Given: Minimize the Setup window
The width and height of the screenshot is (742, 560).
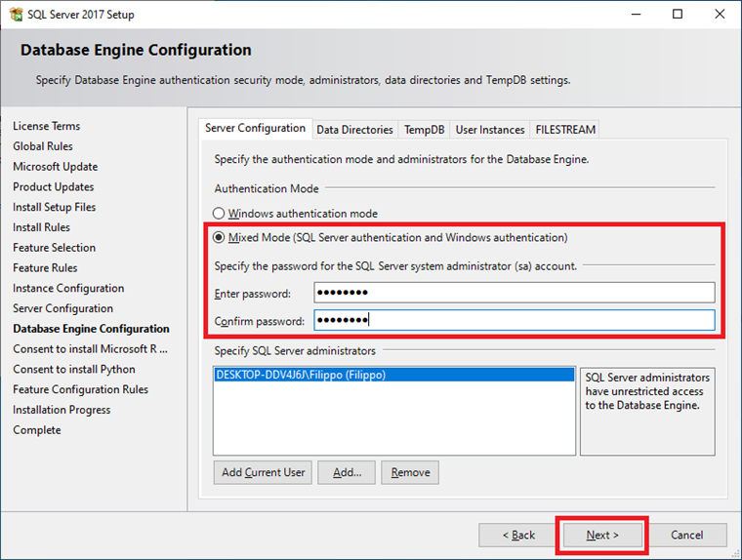Looking at the screenshot, I should click(636, 15).
